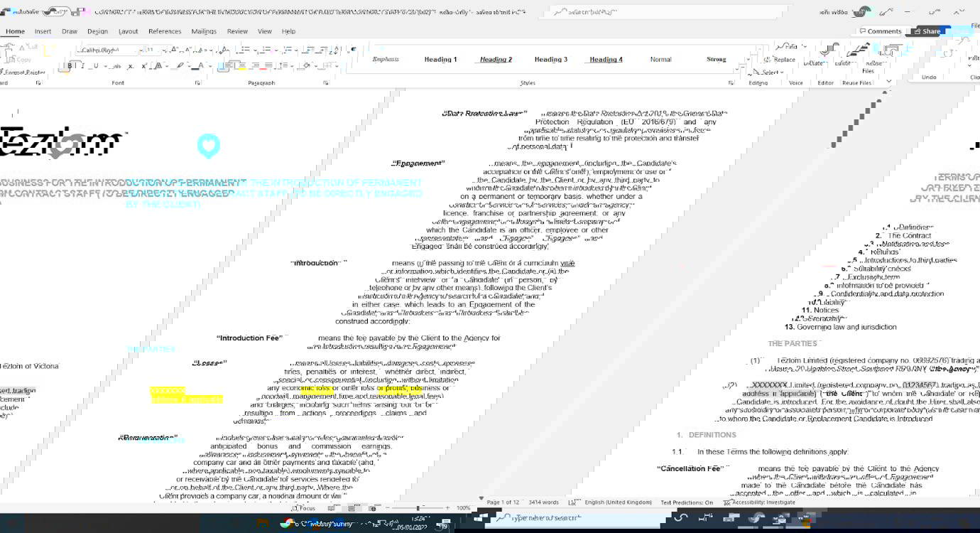The width and height of the screenshot is (980, 533).
Task: Show or hide paragraph marks
Action: (x=353, y=50)
